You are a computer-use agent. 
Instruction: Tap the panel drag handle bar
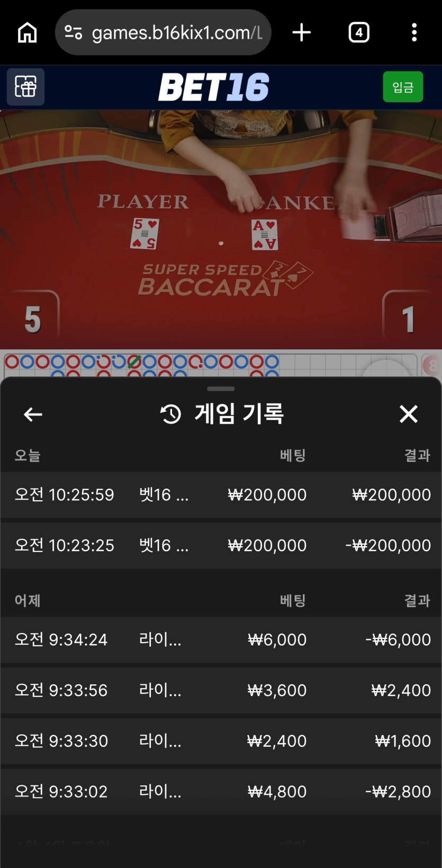[221, 389]
